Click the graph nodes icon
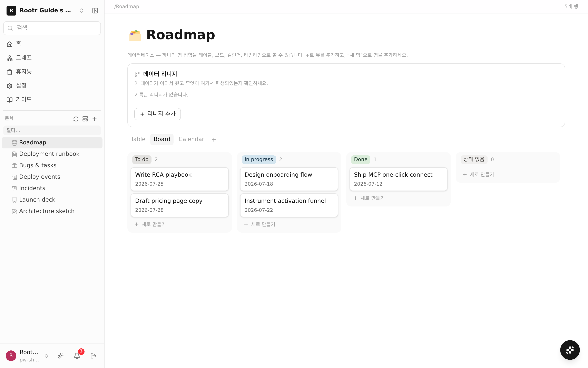 pos(10,58)
